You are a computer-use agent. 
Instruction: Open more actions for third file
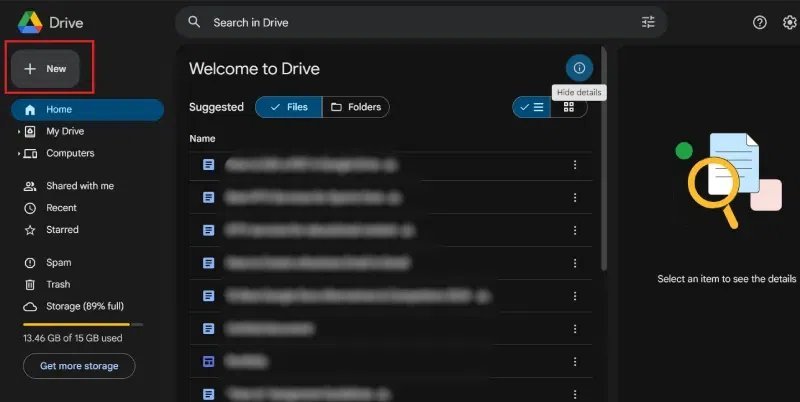pos(574,231)
